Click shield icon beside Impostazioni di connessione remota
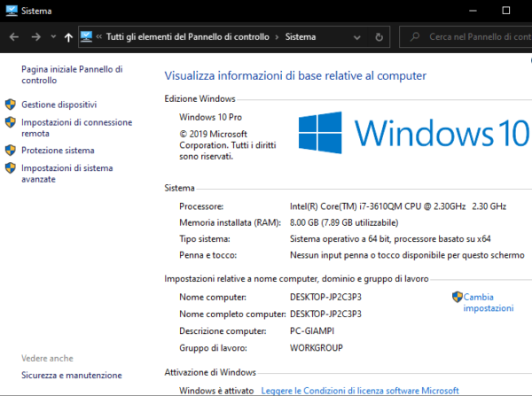Image resolution: width=532 pixels, height=396 pixels. pos(11,122)
